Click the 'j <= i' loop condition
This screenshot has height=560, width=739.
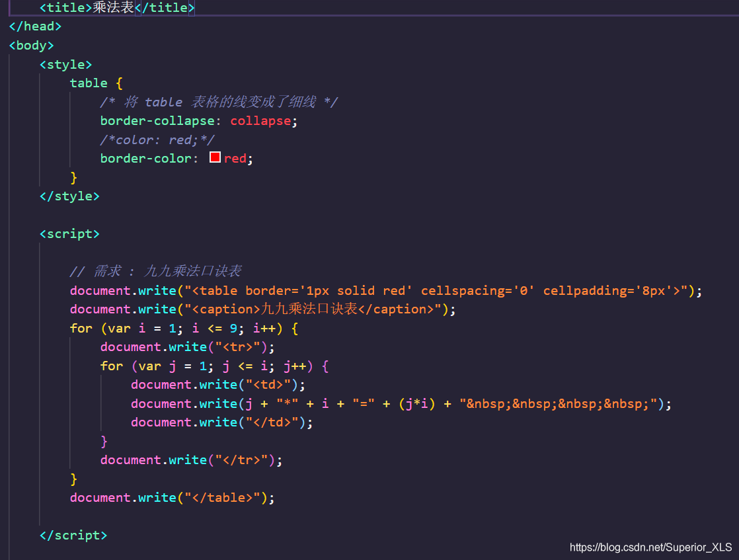click(245, 366)
